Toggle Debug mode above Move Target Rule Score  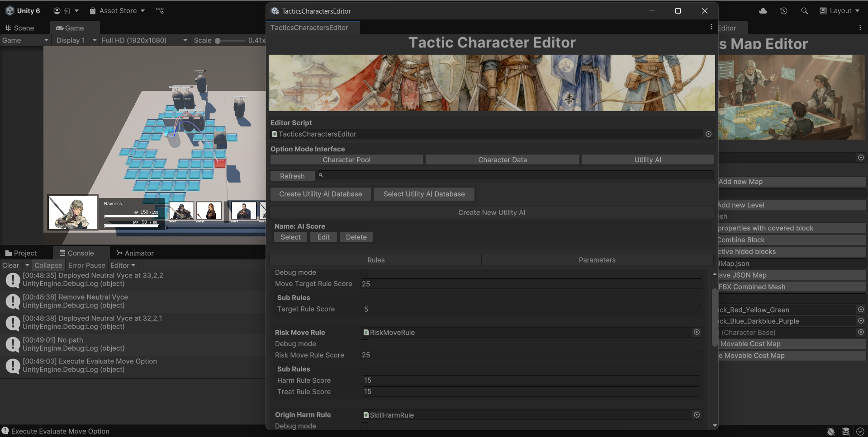(364, 273)
